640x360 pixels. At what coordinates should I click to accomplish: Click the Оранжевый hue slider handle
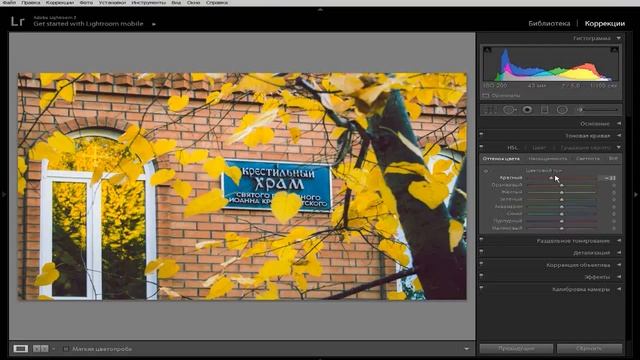[x=562, y=186]
